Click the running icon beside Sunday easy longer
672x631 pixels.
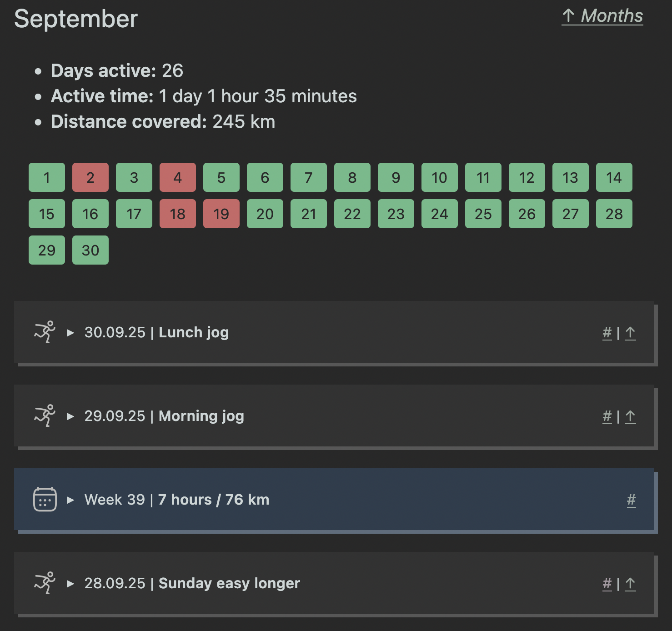45,583
